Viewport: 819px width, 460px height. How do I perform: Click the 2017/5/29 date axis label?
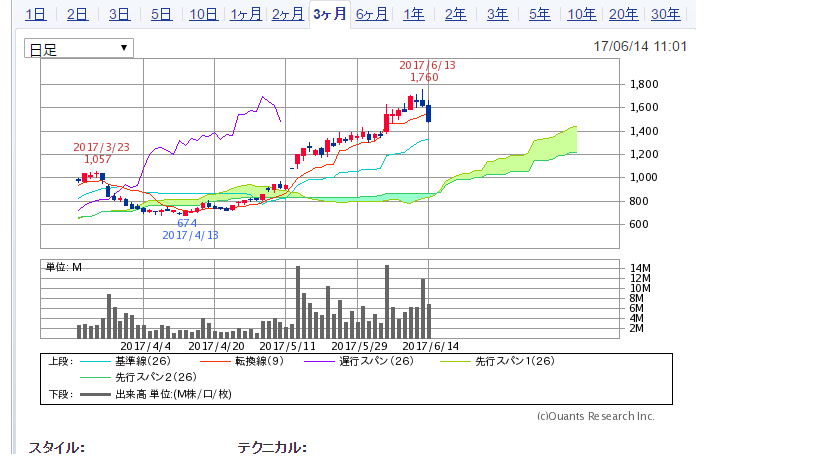(x=359, y=346)
